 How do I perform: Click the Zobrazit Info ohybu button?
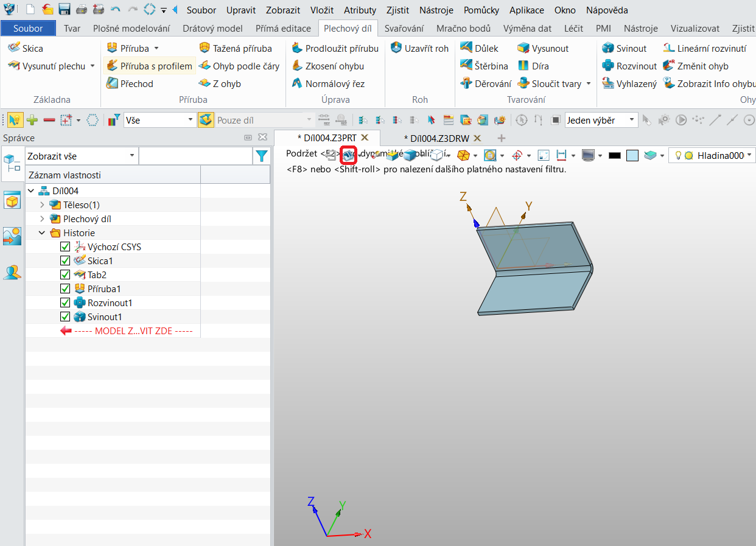pyautogui.click(x=710, y=83)
